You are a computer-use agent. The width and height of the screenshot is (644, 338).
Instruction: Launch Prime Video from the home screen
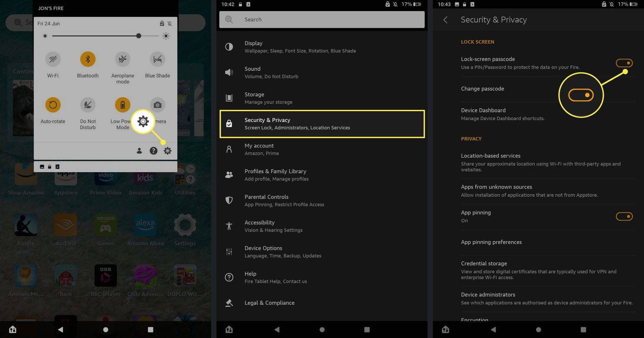coord(106,179)
